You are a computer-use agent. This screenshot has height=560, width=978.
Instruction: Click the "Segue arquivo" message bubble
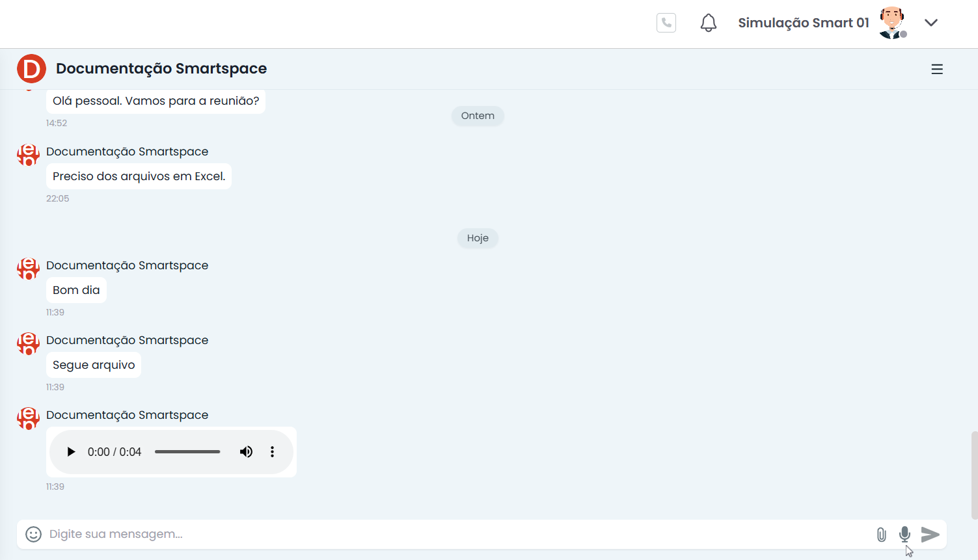[94, 365]
